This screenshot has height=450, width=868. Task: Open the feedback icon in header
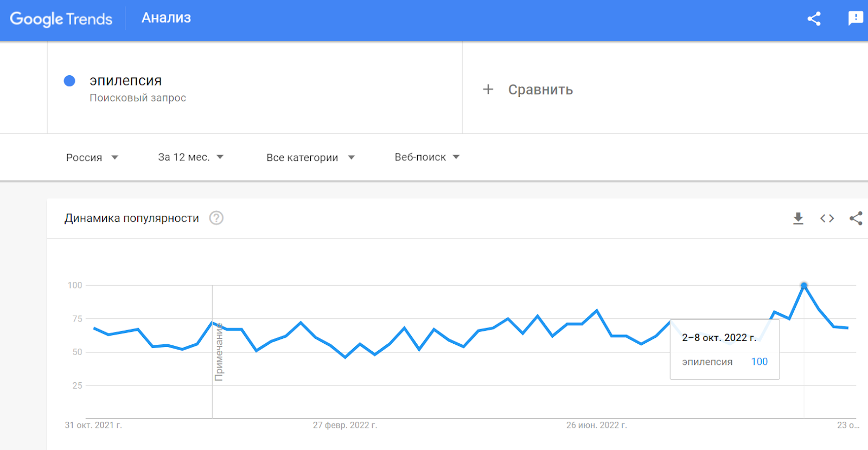856,18
